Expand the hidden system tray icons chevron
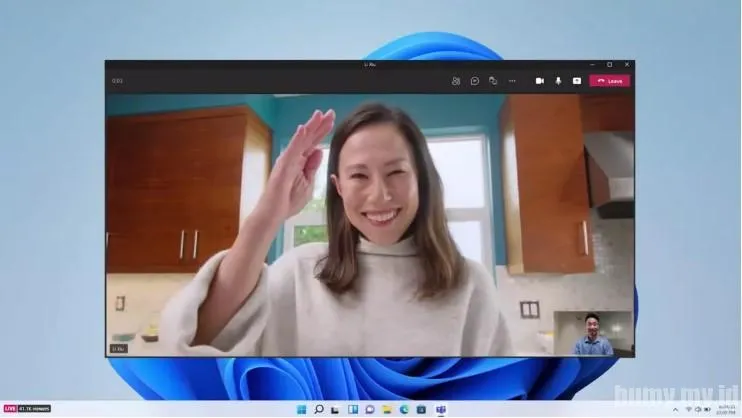 pyautogui.click(x=675, y=409)
